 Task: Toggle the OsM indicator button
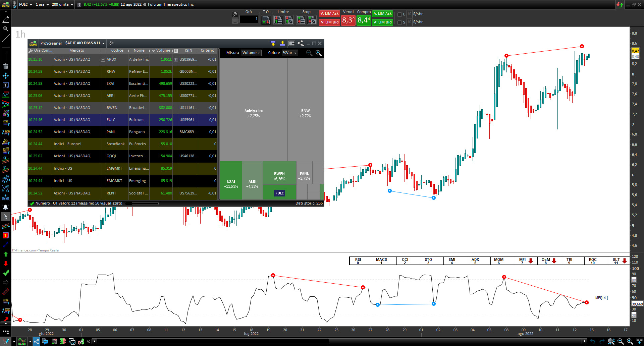click(x=549, y=261)
